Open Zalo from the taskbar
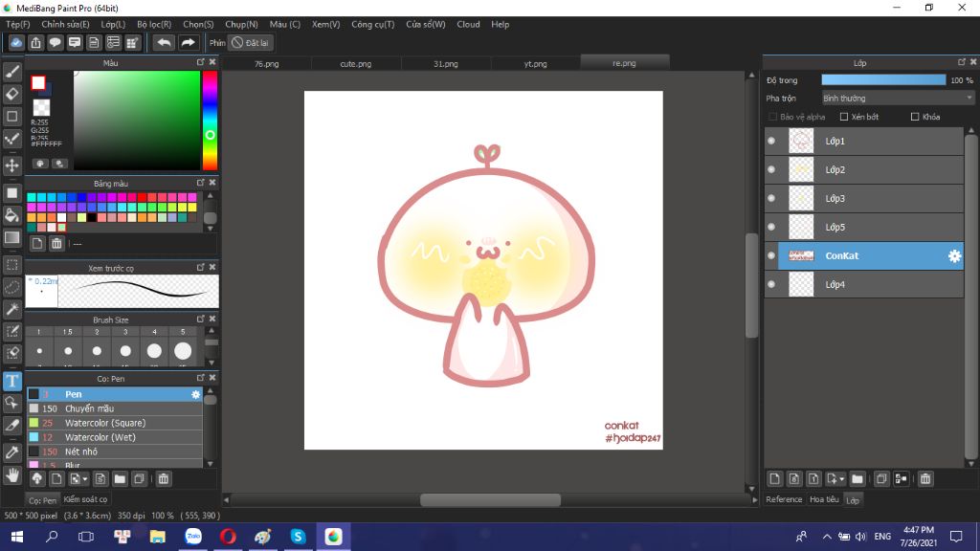 coord(193,537)
